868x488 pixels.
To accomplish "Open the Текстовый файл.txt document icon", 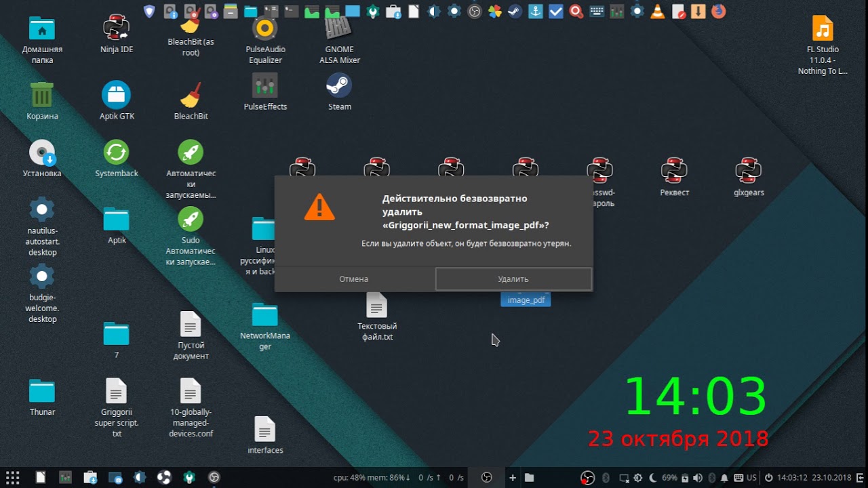I will point(377,305).
